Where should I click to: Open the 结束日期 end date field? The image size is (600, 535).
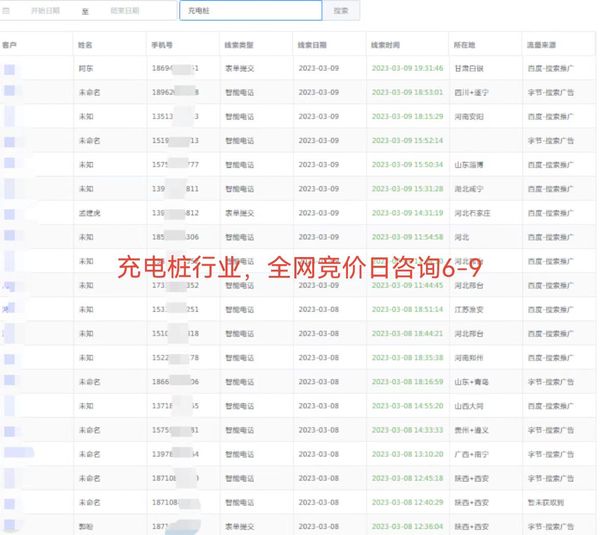coord(125,11)
